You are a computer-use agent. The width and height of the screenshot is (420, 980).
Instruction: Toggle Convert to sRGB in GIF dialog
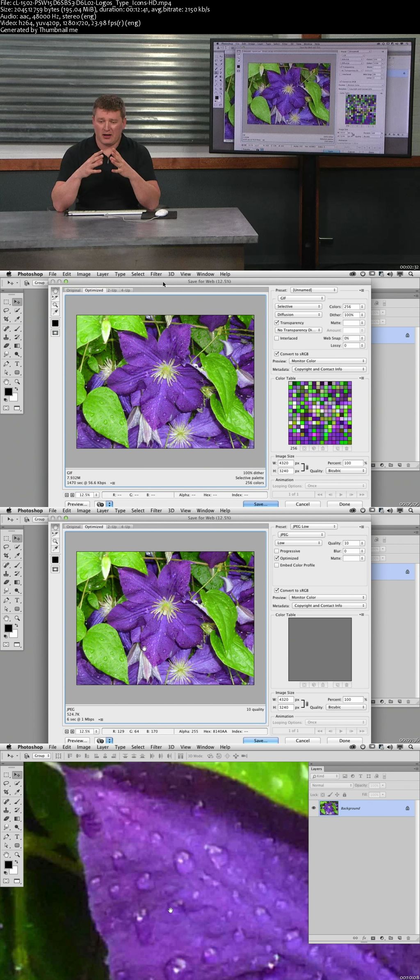tap(277, 354)
